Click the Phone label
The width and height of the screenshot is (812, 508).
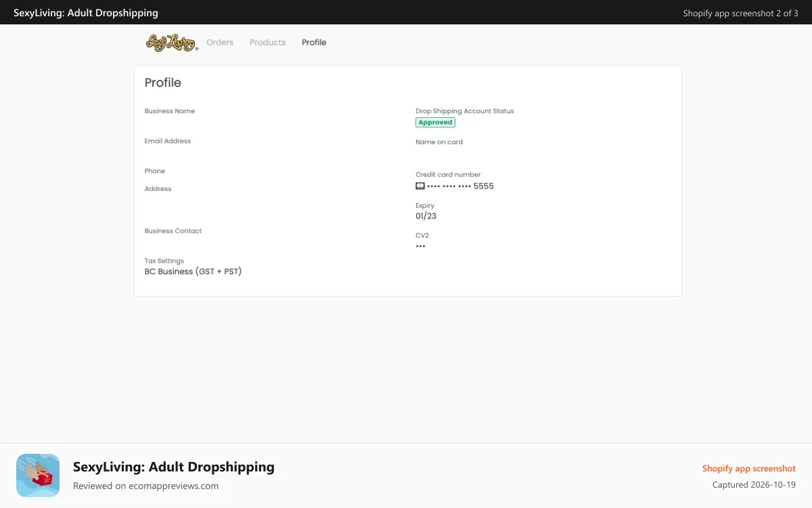(155, 171)
